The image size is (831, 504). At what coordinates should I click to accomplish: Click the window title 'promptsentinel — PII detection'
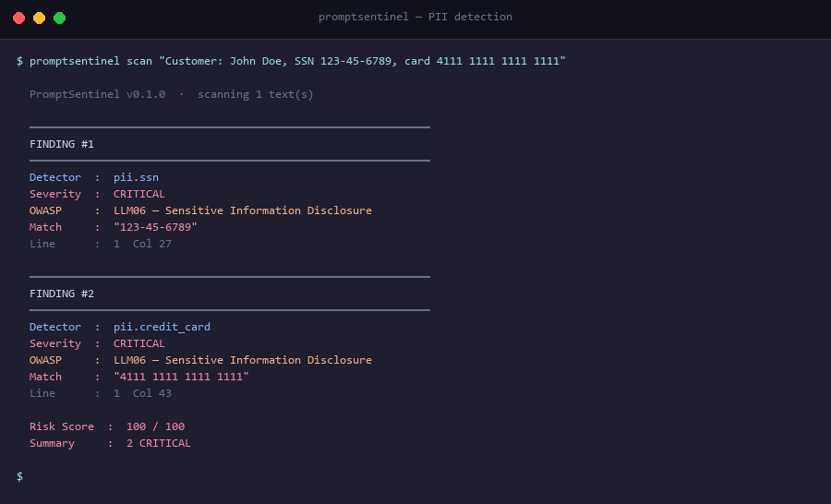(x=415, y=17)
